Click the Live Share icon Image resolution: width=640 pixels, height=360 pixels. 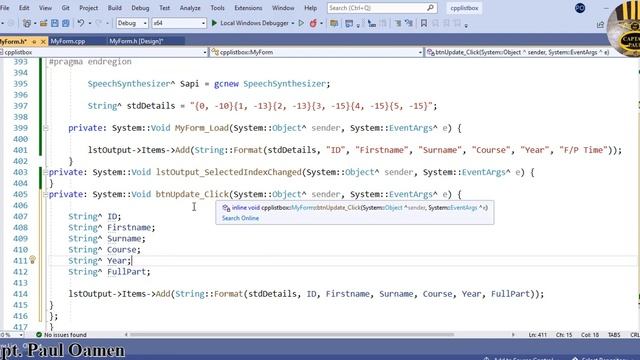pyautogui.click(x=600, y=25)
